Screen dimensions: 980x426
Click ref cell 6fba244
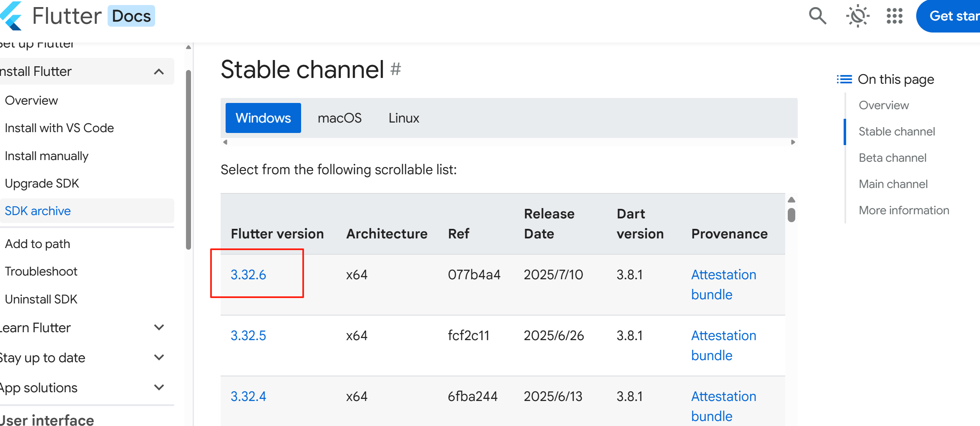tap(472, 396)
